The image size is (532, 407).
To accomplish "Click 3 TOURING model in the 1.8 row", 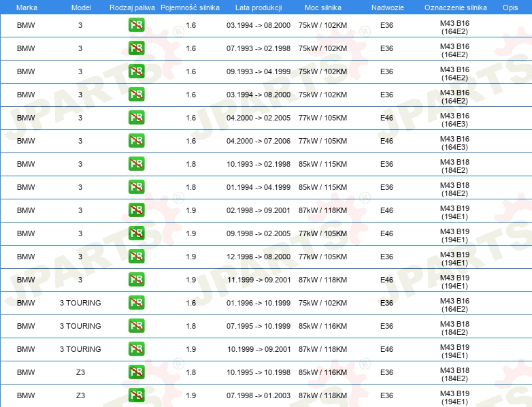I will pyautogui.click(x=80, y=326).
